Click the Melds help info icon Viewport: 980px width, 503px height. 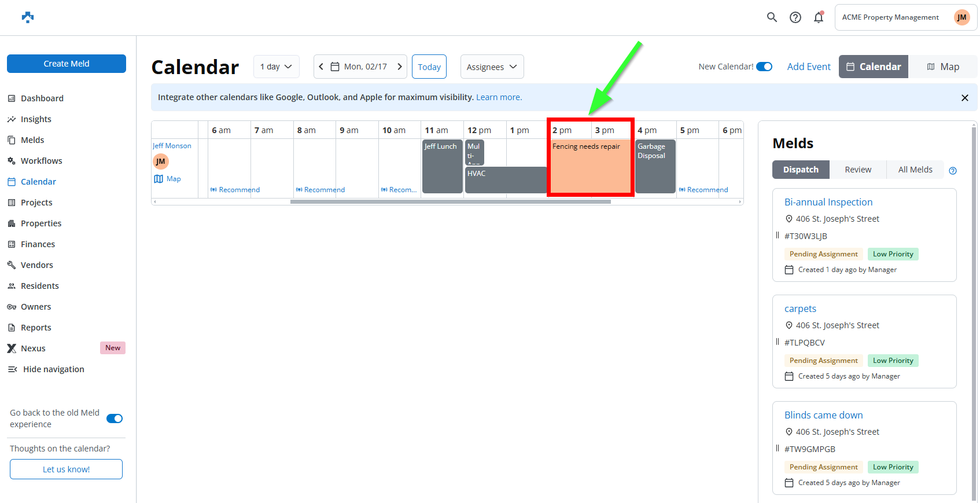pos(953,171)
